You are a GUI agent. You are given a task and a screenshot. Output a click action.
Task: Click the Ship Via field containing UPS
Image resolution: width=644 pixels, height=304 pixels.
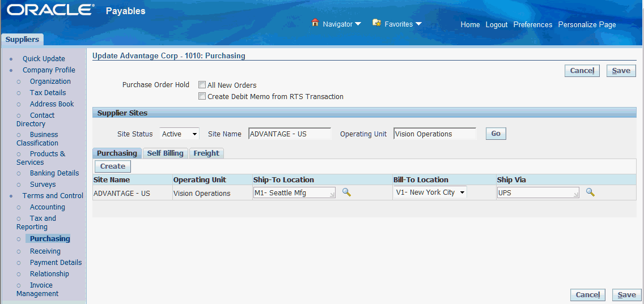(538, 193)
